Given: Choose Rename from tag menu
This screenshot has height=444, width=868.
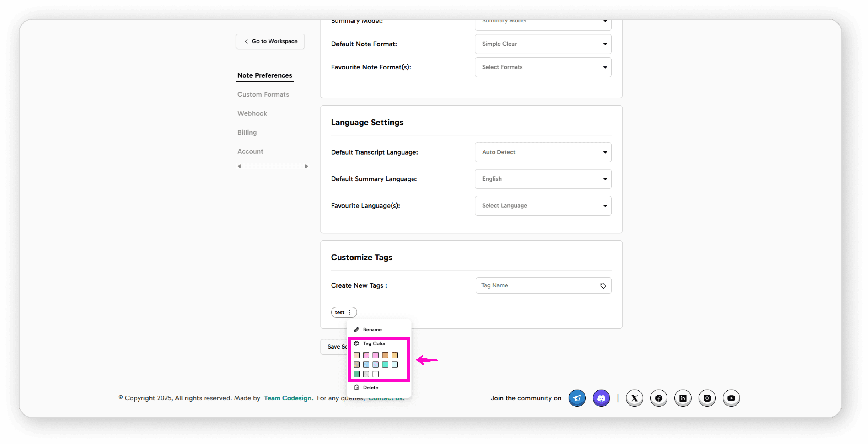Looking at the screenshot, I should point(372,329).
